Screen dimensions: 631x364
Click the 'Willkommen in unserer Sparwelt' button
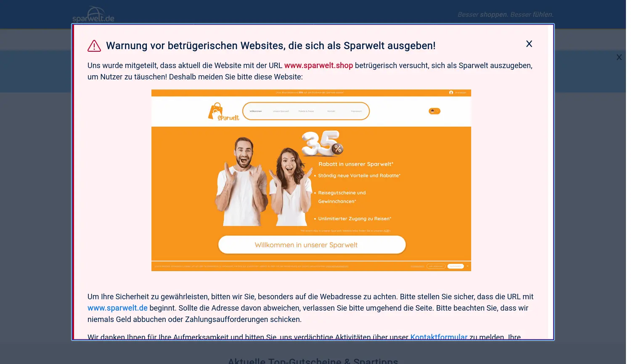[312, 245]
